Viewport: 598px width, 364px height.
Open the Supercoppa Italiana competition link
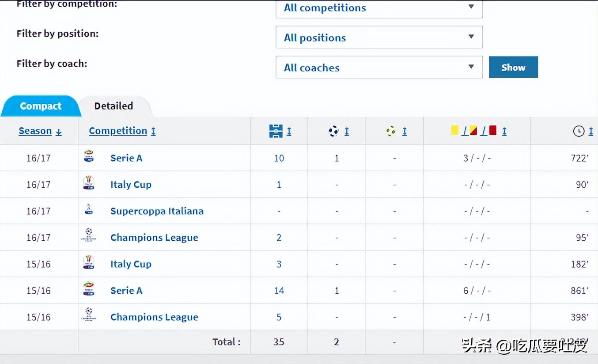coord(157,211)
